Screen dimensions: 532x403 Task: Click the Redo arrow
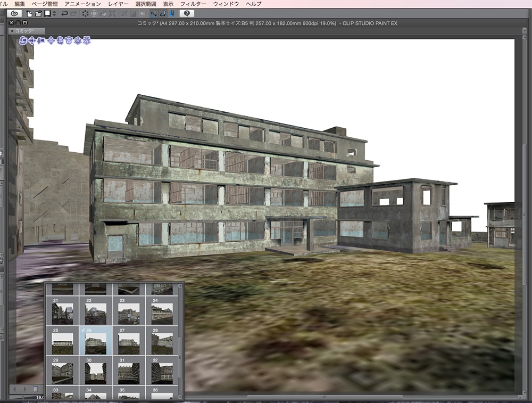tap(73, 14)
